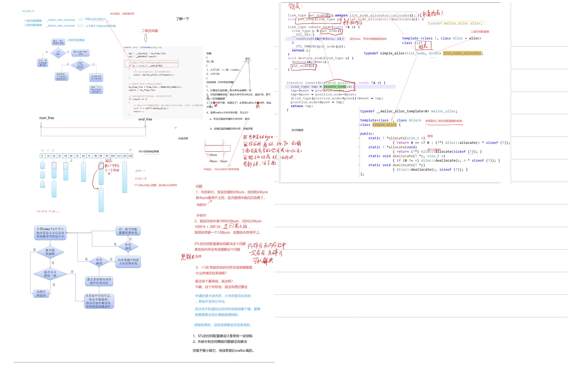Click the 该桶下是否挂内存块 diamond

(80, 65)
